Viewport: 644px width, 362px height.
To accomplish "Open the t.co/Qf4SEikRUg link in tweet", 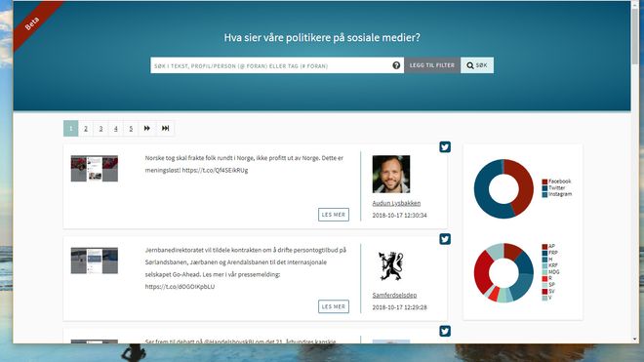I will click(x=215, y=170).
